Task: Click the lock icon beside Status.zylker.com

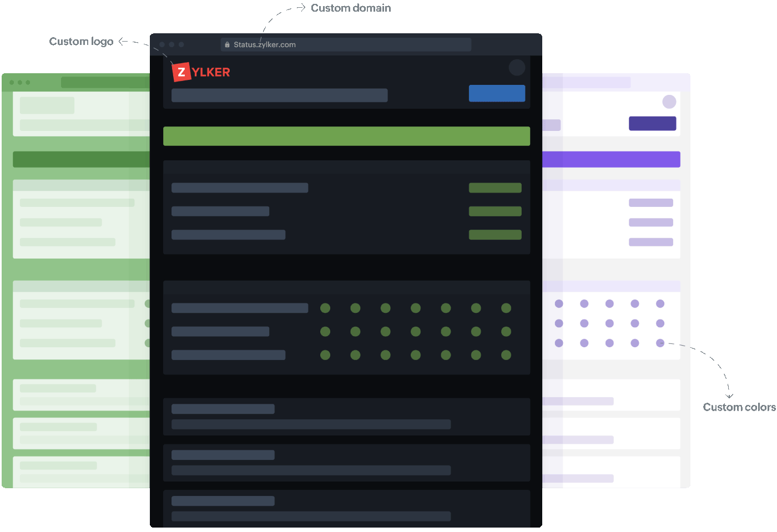Action: pyautogui.click(x=227, y=45)
